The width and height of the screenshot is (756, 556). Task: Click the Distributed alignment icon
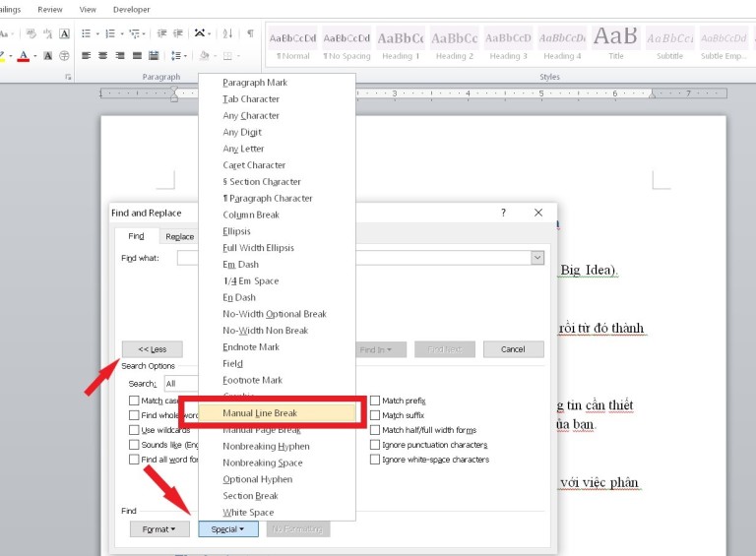pos(154,56)
